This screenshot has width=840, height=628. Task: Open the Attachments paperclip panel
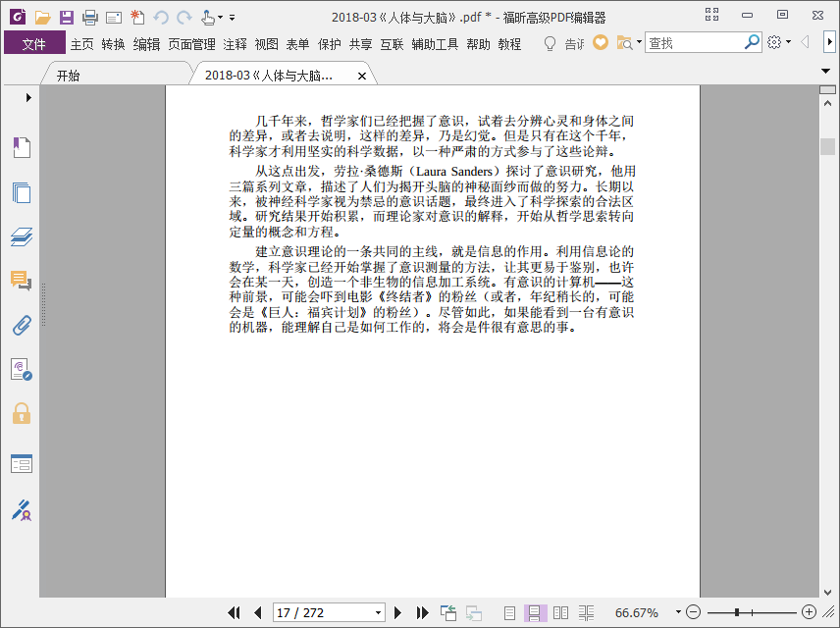(x=22, y=325)
